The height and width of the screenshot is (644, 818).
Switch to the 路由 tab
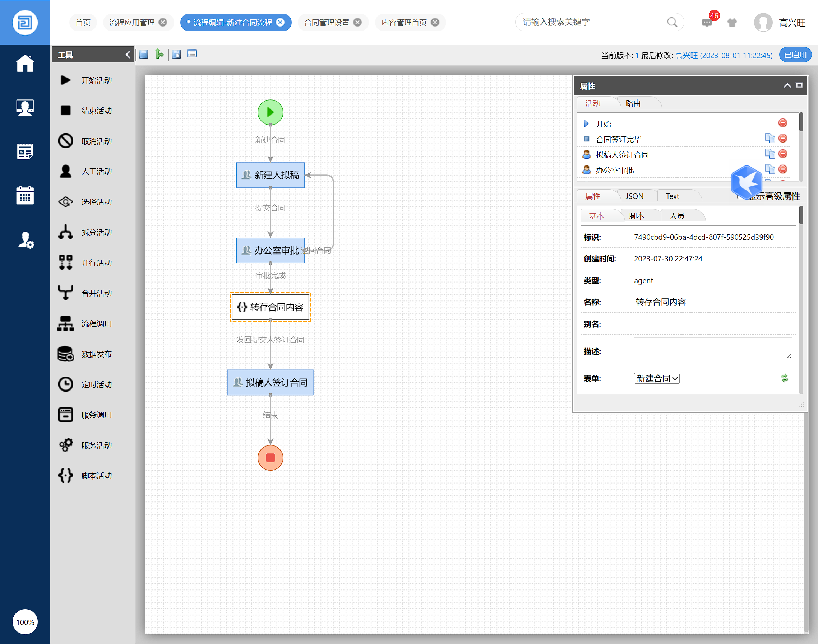tap(633, 103)
